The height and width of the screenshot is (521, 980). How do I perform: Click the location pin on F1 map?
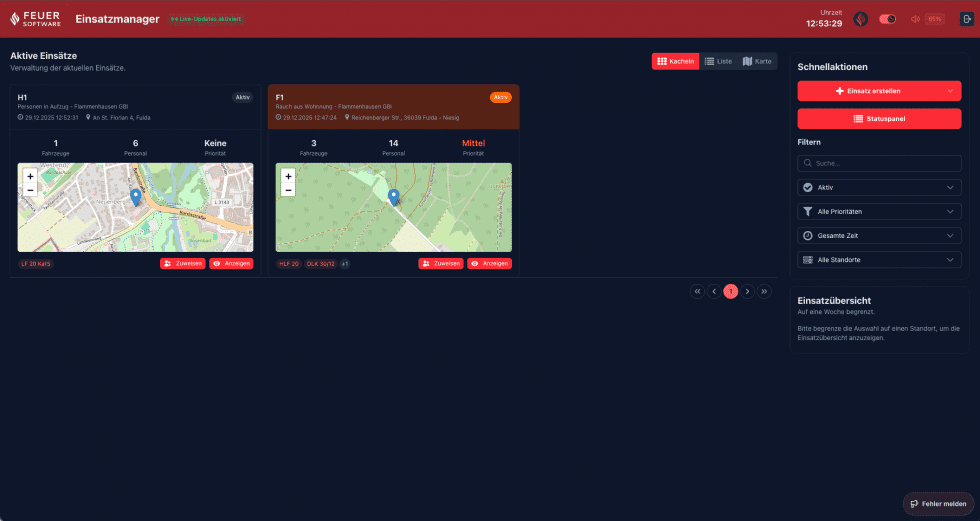point(394,197)
